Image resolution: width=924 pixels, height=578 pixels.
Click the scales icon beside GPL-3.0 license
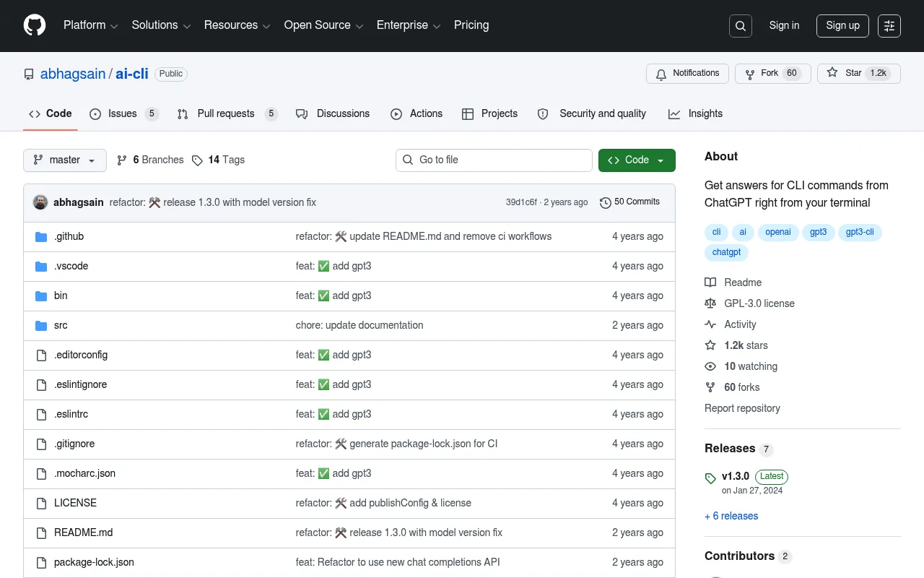(710, 303)
